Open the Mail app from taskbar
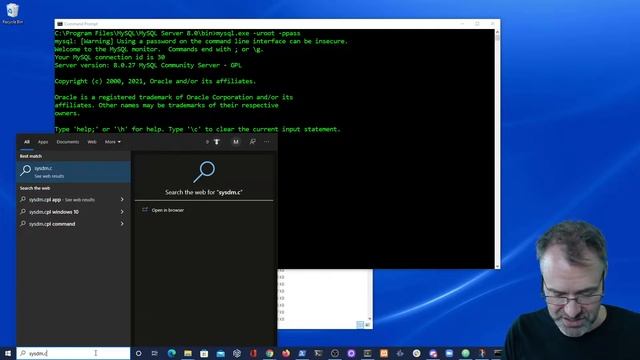 [220, 353]
